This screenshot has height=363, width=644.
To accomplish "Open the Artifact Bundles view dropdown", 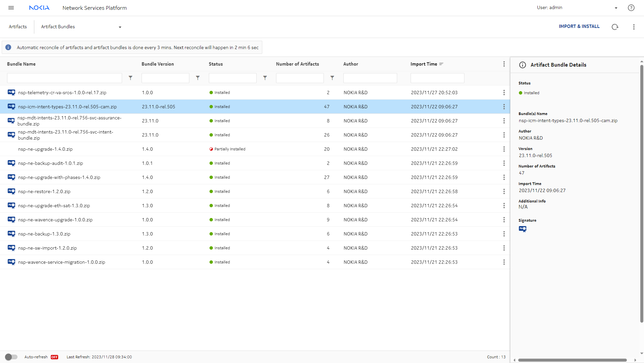I will 81,27.
